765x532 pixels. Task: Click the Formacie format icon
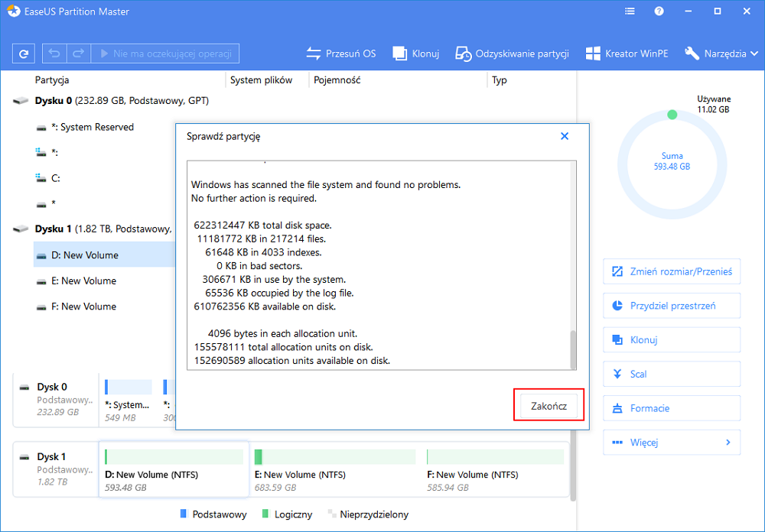(617, 408)
